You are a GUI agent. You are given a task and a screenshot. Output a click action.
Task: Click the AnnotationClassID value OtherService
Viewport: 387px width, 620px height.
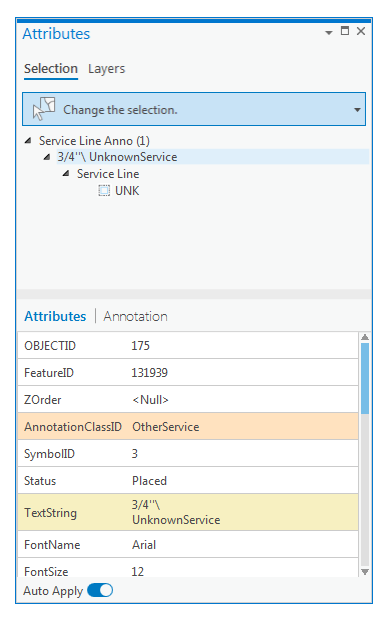pos(166,427)
